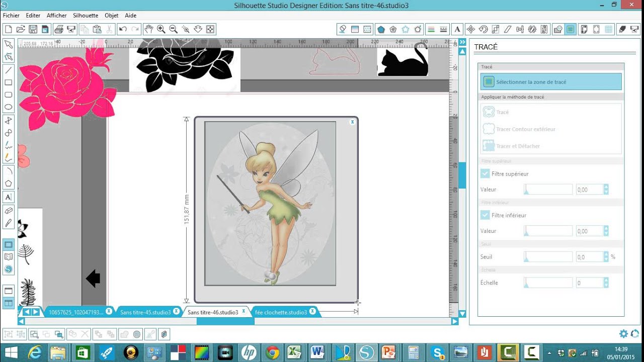
Task: Open the Objet menu
Action: click(x=112, y=16)
